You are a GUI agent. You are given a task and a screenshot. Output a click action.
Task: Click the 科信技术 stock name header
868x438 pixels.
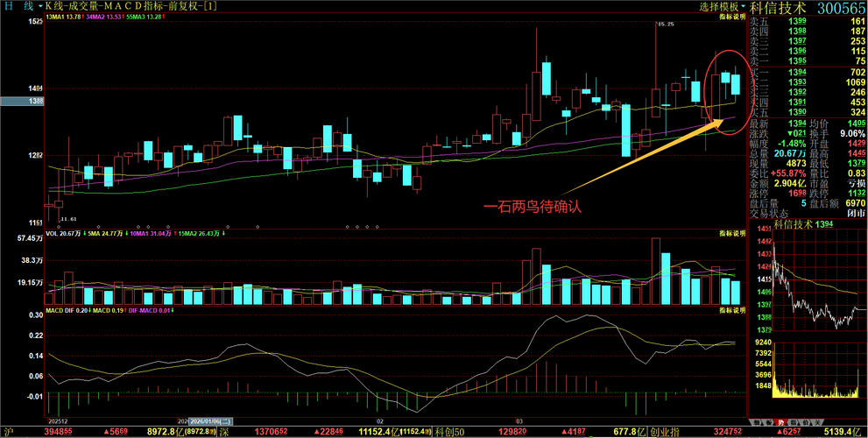pyautogui.click(x=777, y=8)
